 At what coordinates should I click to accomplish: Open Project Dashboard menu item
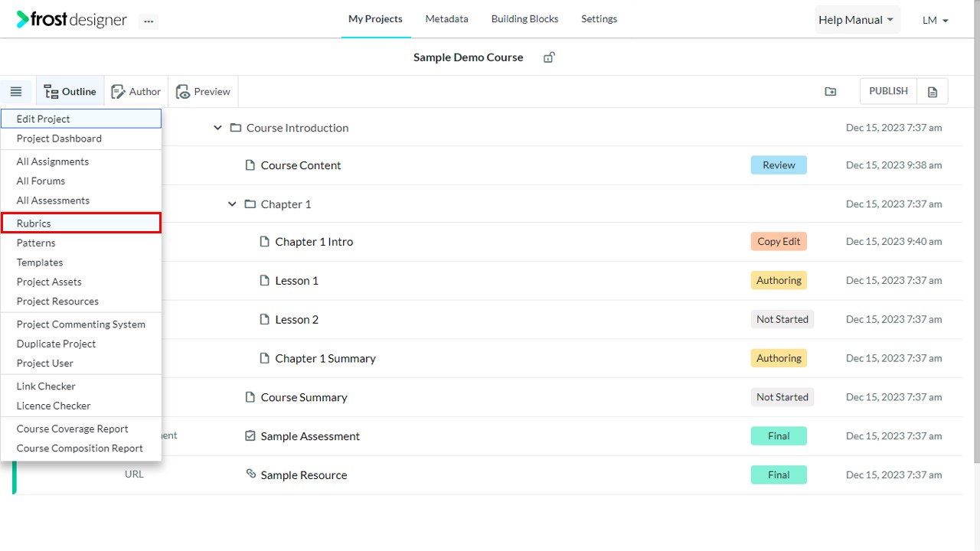pos(81,139)
